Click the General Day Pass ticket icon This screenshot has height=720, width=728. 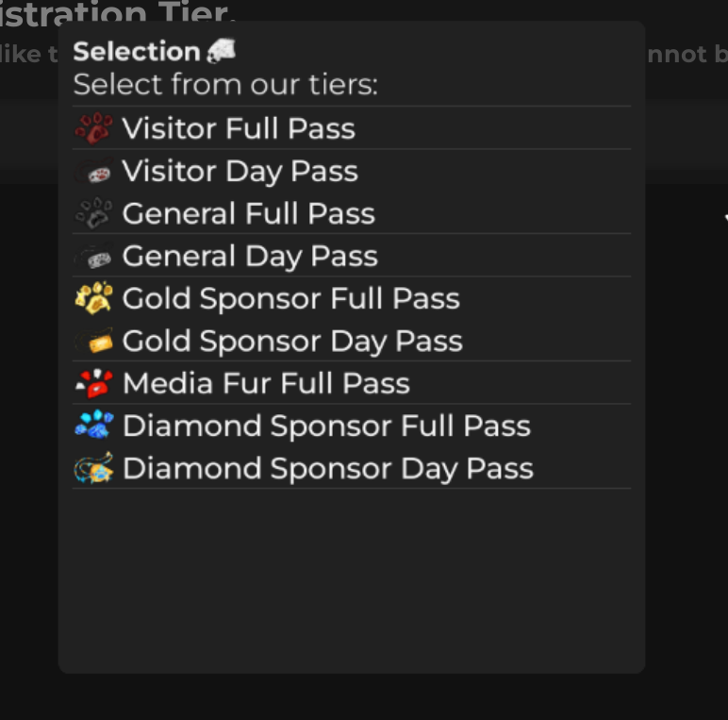tap(93, 257)
